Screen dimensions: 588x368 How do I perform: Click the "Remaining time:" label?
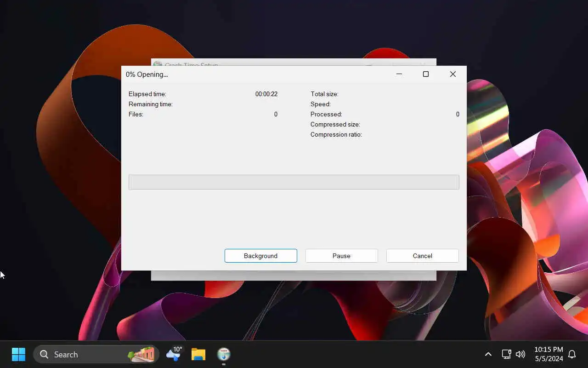pyautogui.click(x=151, y=104)
